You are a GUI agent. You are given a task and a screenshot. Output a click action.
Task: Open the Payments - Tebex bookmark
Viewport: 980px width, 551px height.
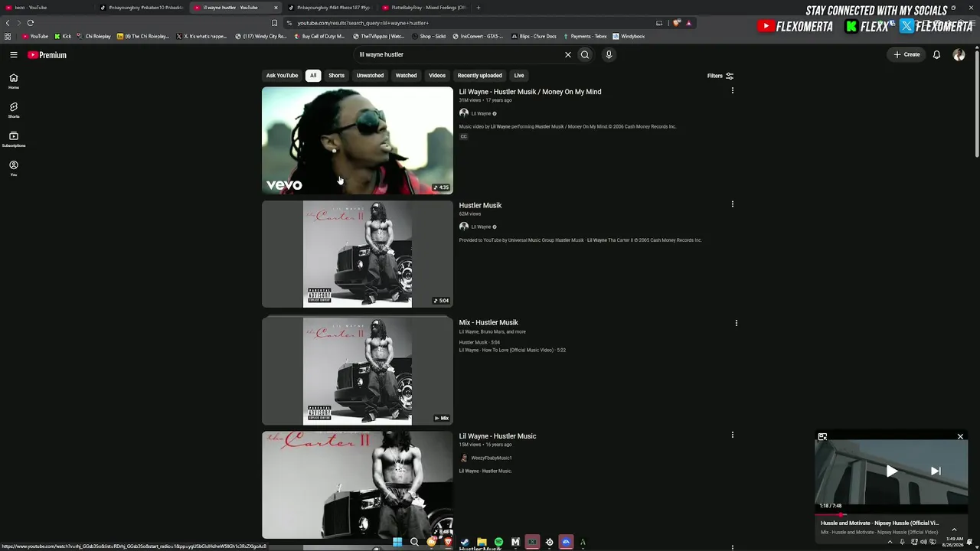pyautogui.click(x=585, y=36)
